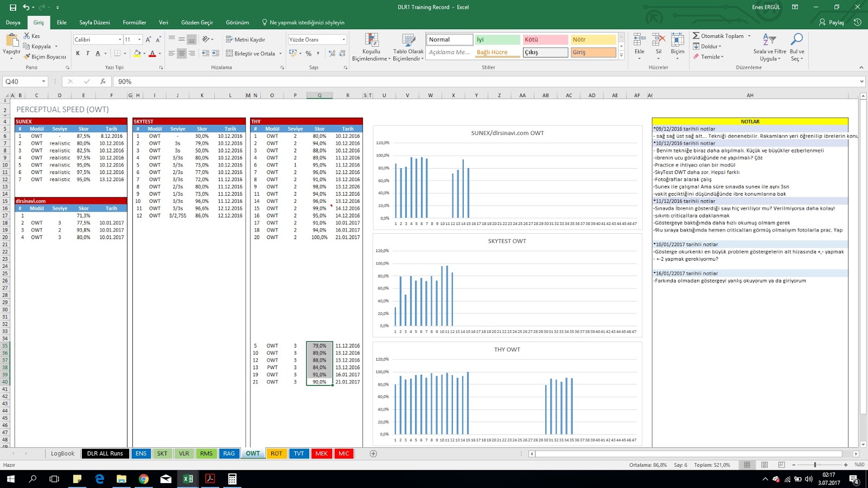Toggle Metni Kaydır text wrapping

(246, 40)
